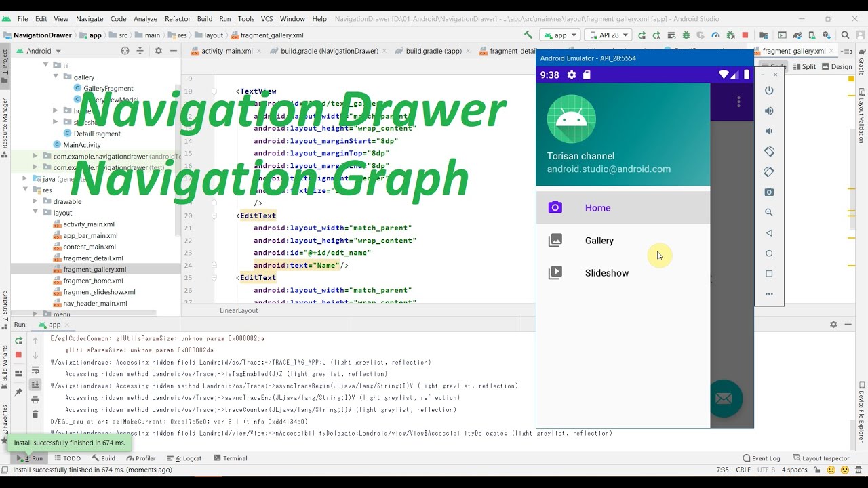Image resolution: width=868 pixels, height=488 pixels.
Task: Select MainActivity in the project tree
Action: point(82,144)
